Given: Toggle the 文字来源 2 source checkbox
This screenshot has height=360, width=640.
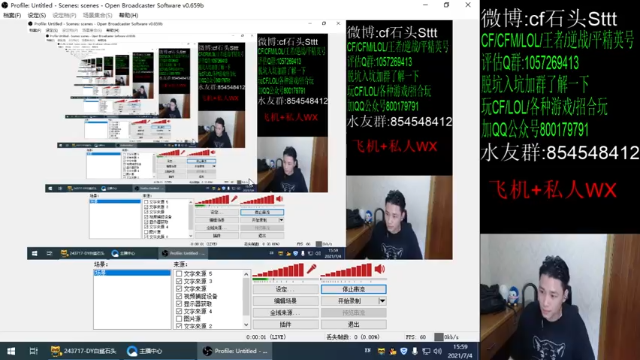Looking at the screenshot, I should click(179, 326).
